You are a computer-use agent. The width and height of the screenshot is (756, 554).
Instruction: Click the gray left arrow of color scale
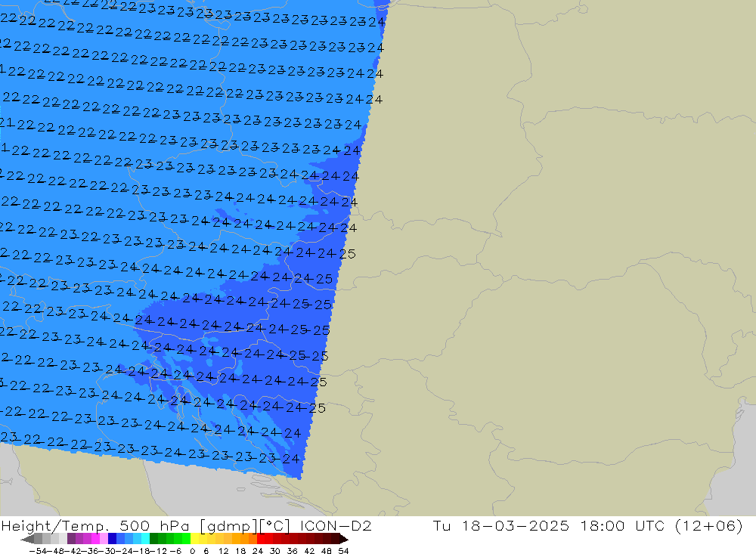click(x=27, y=539)
